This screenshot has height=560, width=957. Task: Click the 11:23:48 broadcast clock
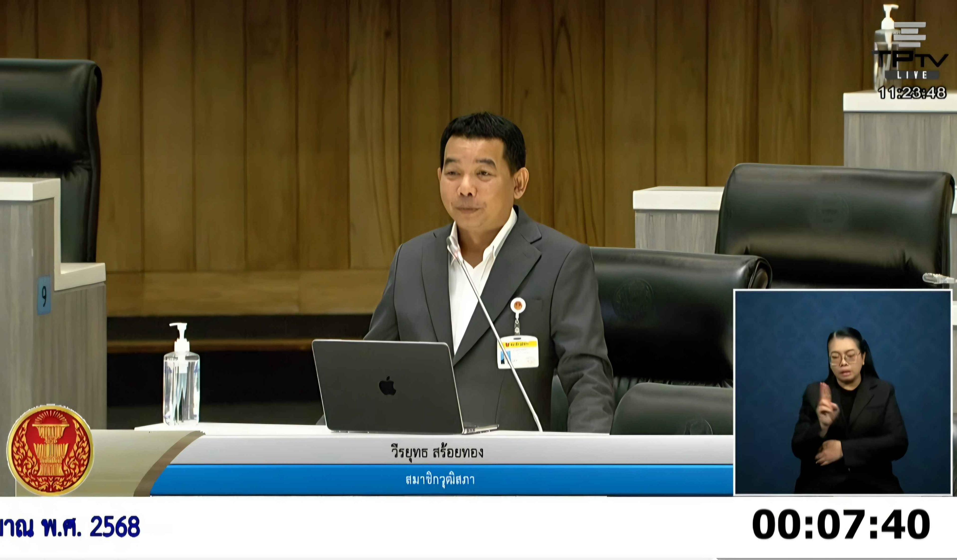(x=912, y=93)
